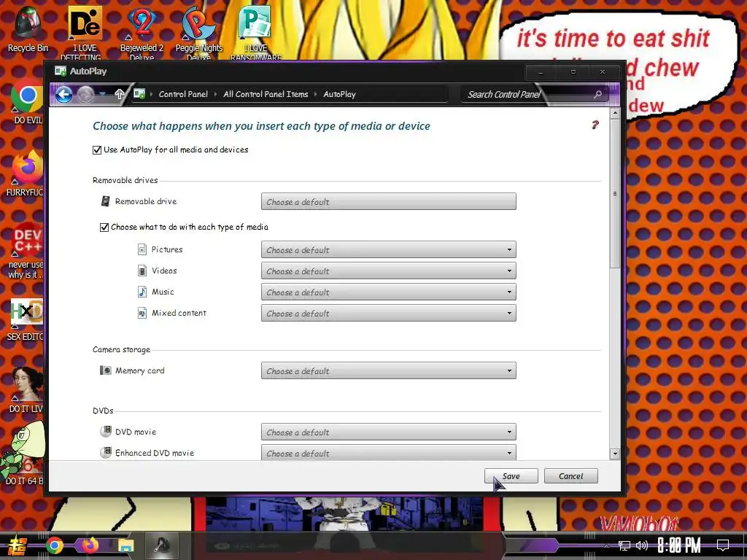747x560 pixels.
Task: Click the DVDs section label
Action: [x=103, y=411]
